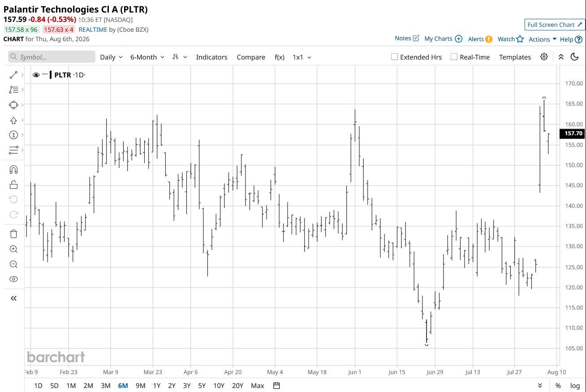Image resolution: width=586 pixels, height=392 pixels.
Task: Open the Daily frequency dropdown
Action: pyautogui.click(x=111, y=57)
